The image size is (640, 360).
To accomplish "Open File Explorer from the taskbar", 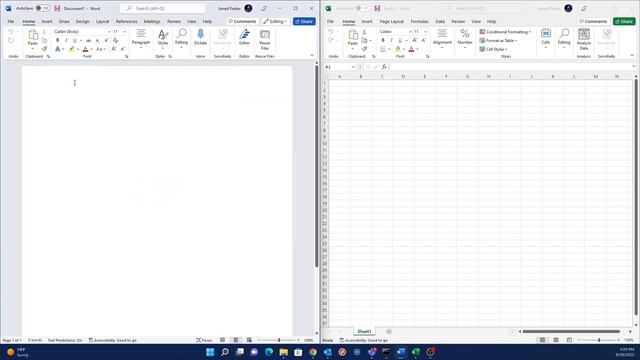I will pos(284,352).
